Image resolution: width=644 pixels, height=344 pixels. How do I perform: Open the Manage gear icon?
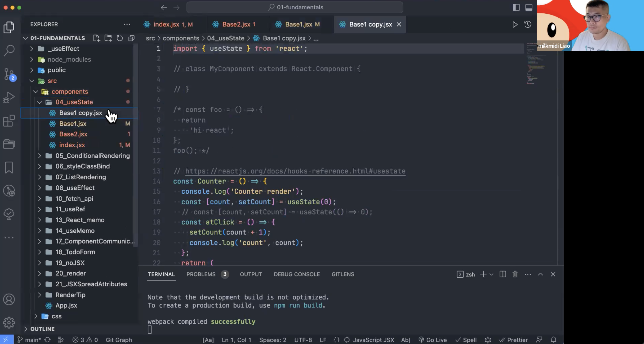pyautogui.click(x=9, y=323)
